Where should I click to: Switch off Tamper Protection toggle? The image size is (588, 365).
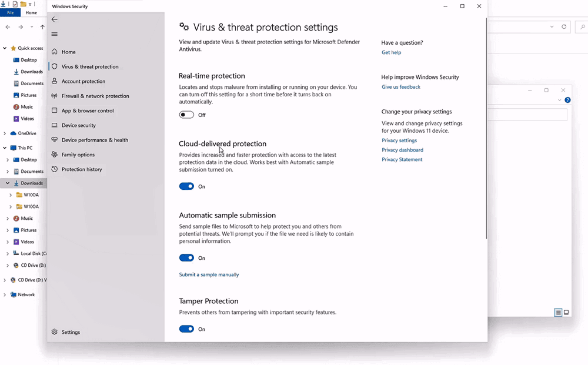point(186,329)
